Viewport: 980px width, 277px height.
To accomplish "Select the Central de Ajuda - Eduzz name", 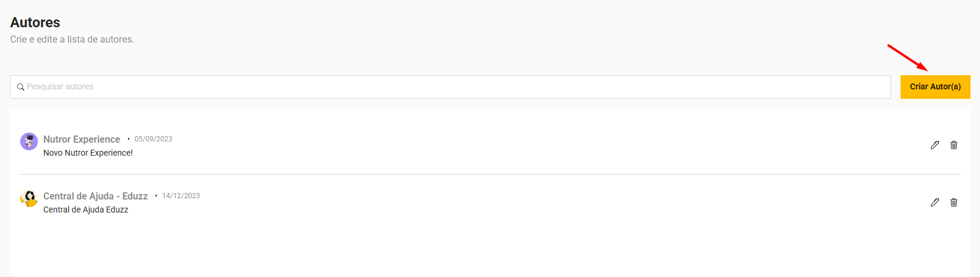I will pyautogui.click(x=95, y=196).
